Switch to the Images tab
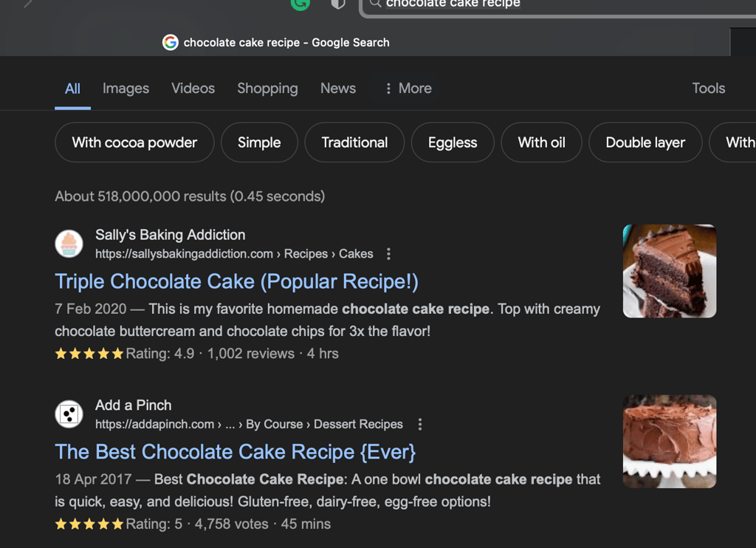 pos(126,89)
